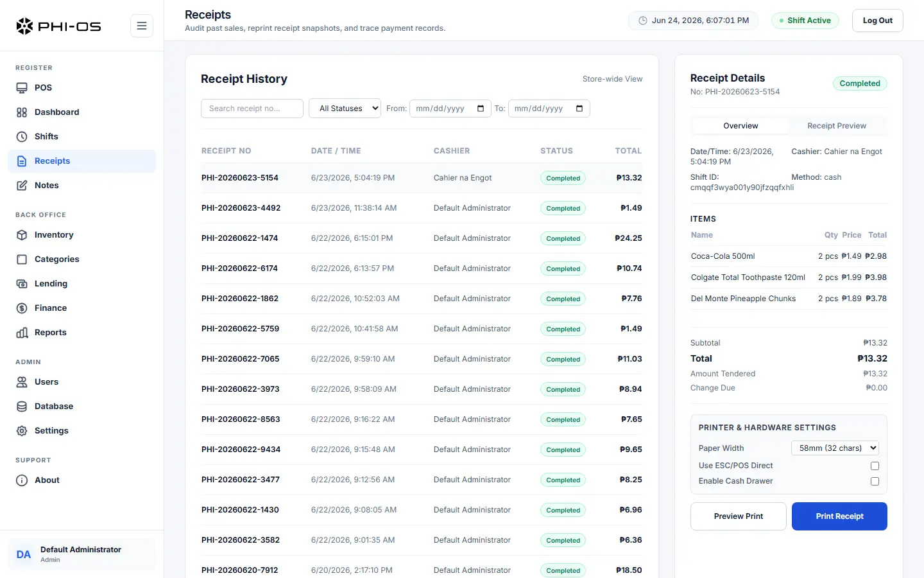This screenshot has width=924, height=578.
Task: Click the To date input field
Action: click(549, 109)
